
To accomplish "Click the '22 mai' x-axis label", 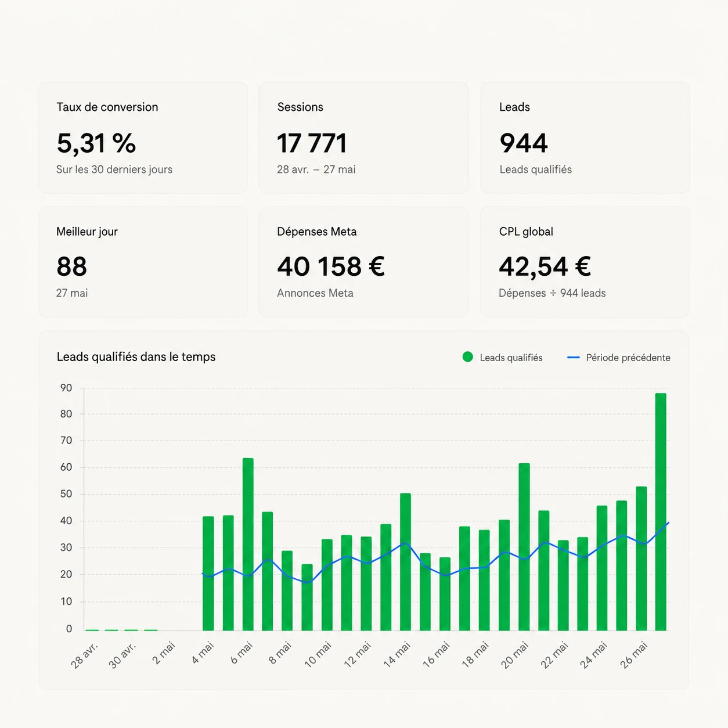I will coord(555,654).
